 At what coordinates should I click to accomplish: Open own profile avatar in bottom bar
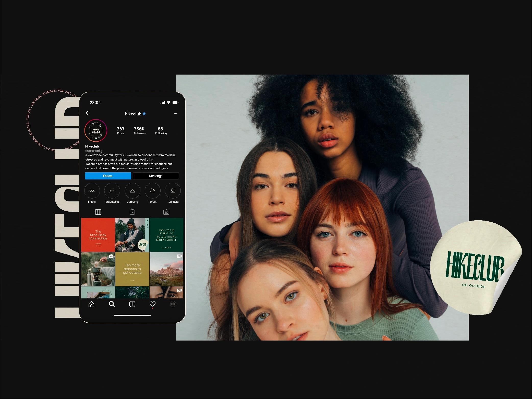click(x=173, y=304)
